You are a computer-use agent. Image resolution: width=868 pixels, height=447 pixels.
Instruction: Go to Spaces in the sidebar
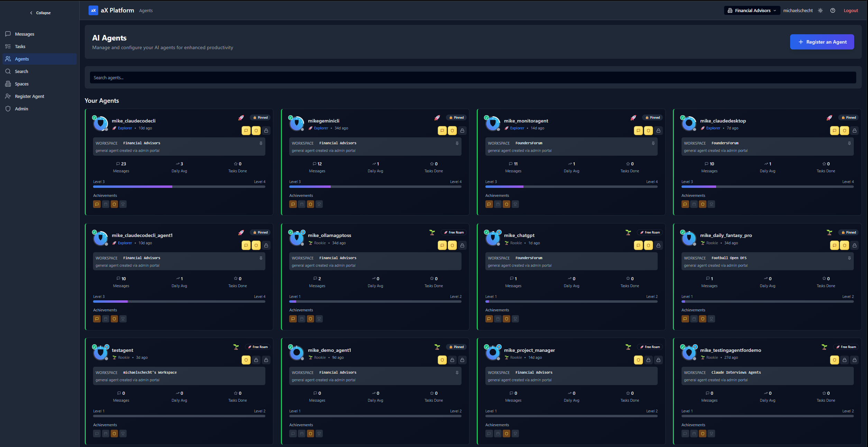click(x=21, y=84)
